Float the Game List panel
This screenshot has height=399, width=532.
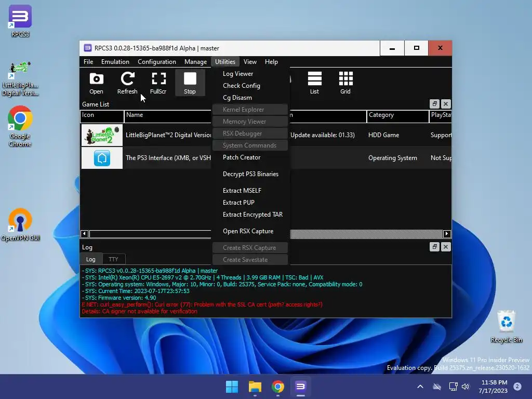pyautogui.click(x=435, y=104)
